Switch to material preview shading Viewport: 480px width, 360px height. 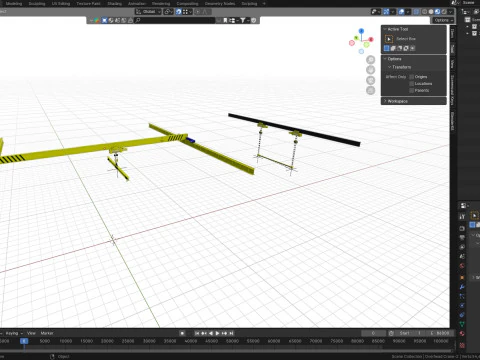click(x=438, y=12)
